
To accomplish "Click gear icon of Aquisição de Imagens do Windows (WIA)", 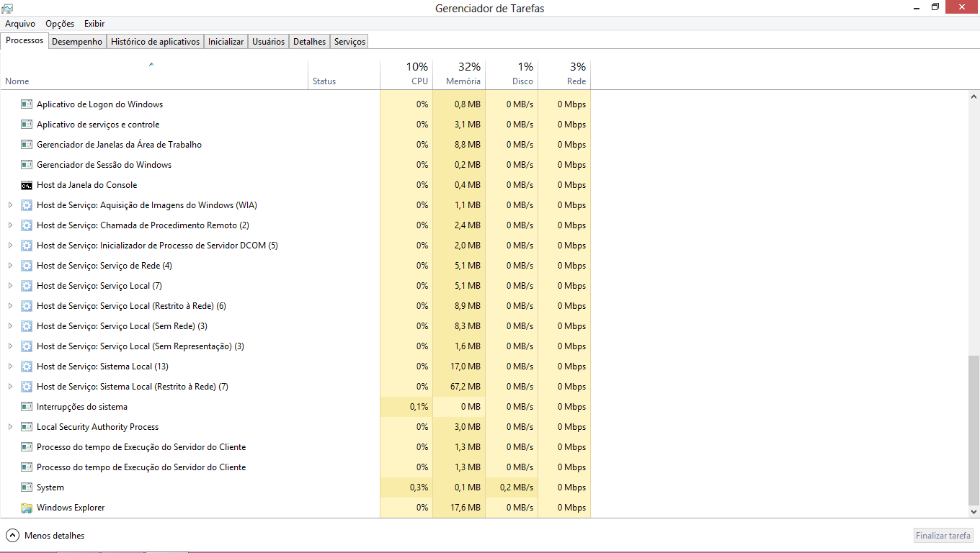I will point(27,205).
